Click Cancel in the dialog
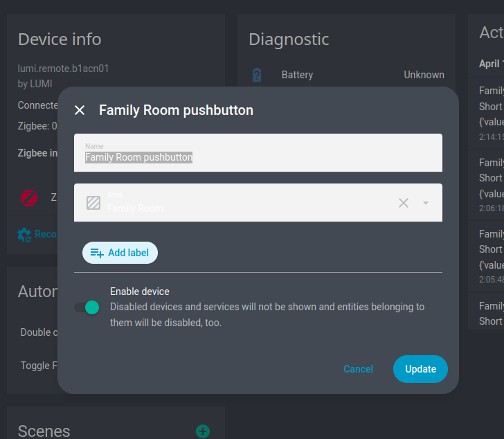Image resolution: width=504 pixels, height=439 pixels. tap(358, 369)
